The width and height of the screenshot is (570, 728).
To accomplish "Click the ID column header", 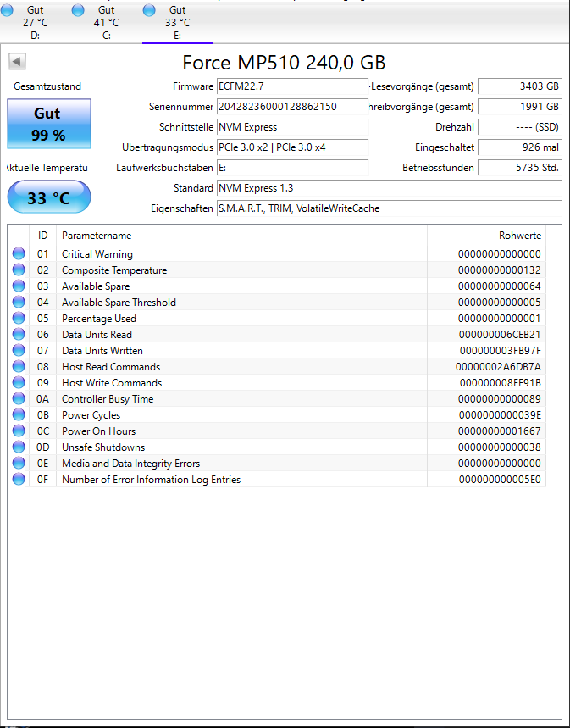I will click(42, 236).
